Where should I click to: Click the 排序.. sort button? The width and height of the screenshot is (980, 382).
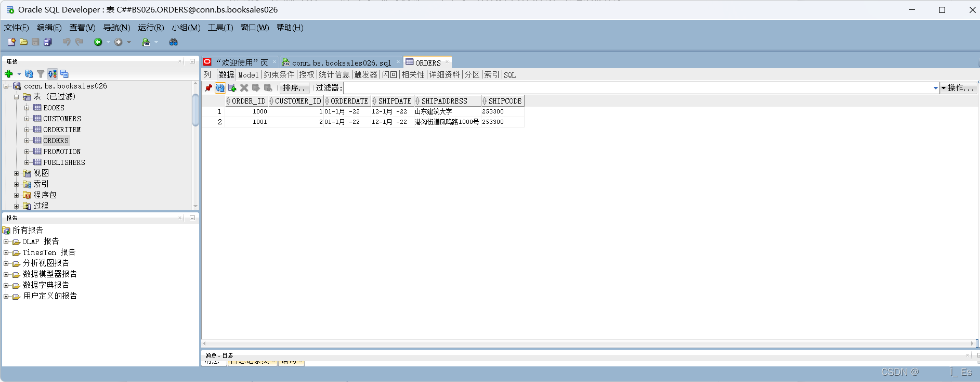click(x=295, y=88)
